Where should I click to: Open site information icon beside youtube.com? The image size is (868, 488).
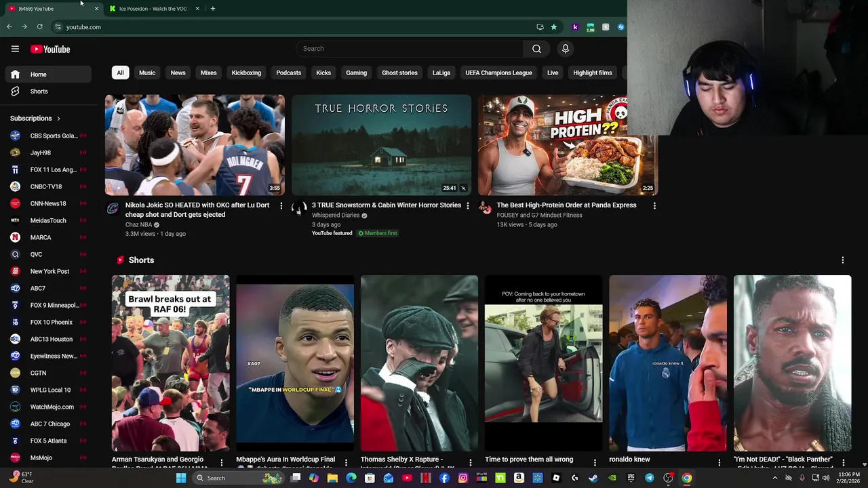click(x=58, y=27)
